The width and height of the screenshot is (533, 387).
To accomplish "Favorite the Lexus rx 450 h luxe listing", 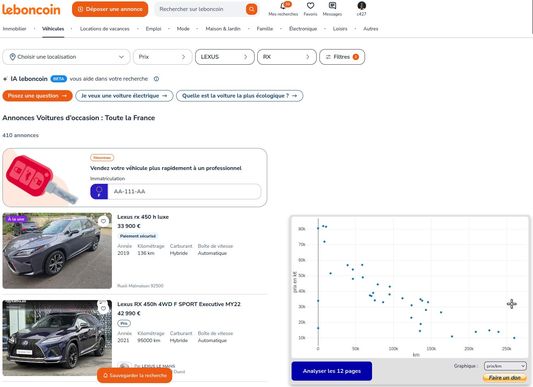I will (x=103, y=221).
